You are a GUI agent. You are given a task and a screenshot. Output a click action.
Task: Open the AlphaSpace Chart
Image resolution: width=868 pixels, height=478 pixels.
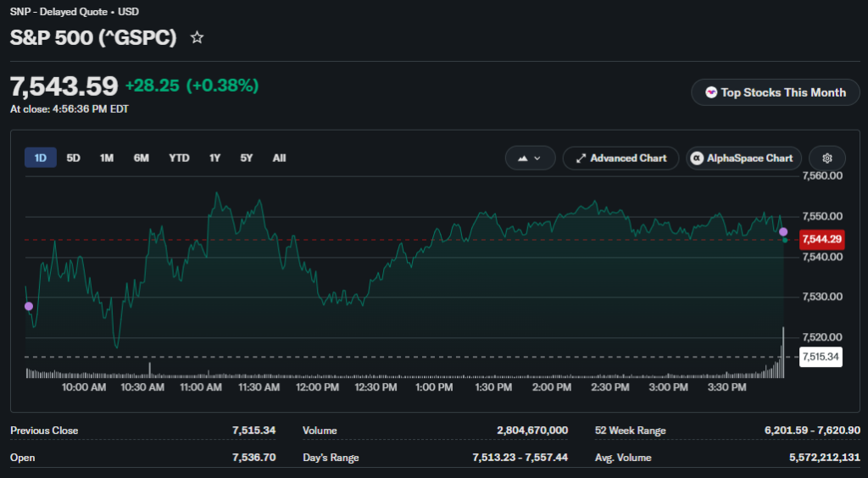[x=743, y=158]
